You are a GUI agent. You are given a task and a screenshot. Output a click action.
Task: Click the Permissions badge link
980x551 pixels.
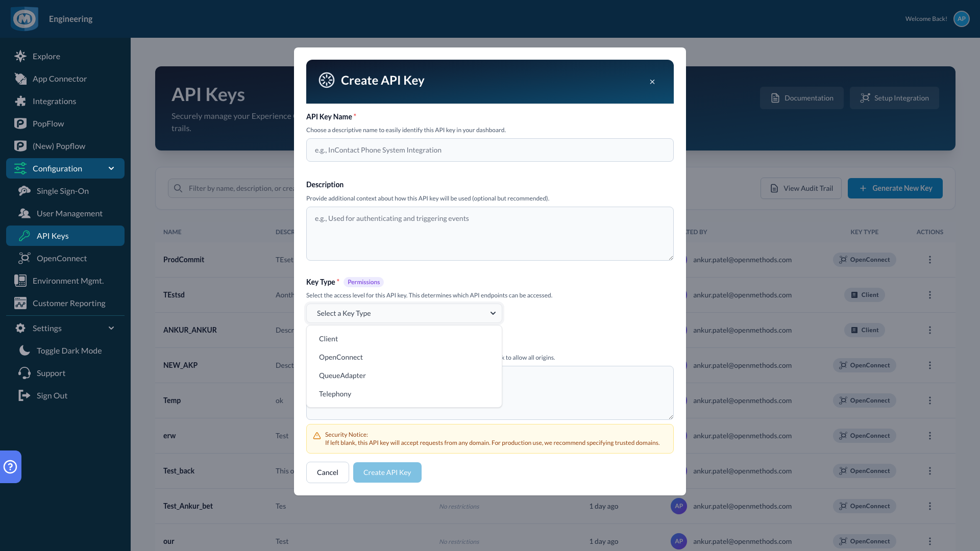pos(364,282)
